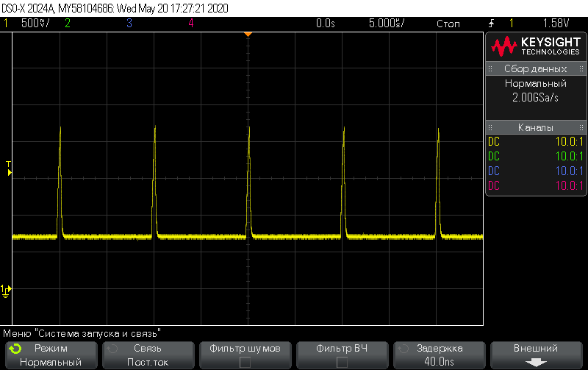Viewport: 588px width, 370px height.
Task: Click the orange trigger time reference marker
Action: 248,35
